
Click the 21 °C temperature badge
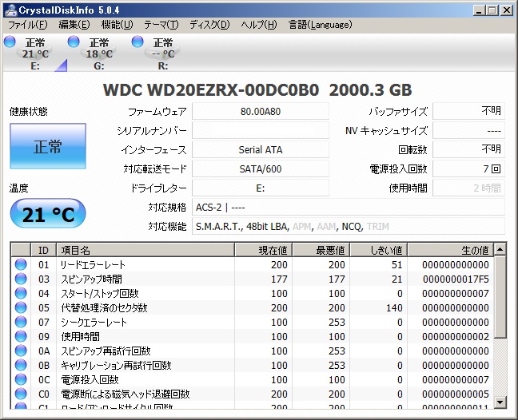48,213
